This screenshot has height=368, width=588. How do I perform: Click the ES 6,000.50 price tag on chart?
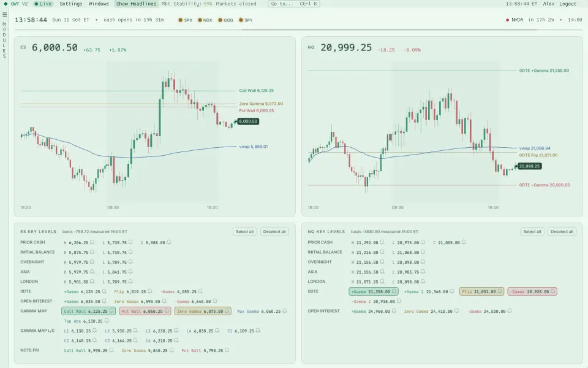click(248, 121)
